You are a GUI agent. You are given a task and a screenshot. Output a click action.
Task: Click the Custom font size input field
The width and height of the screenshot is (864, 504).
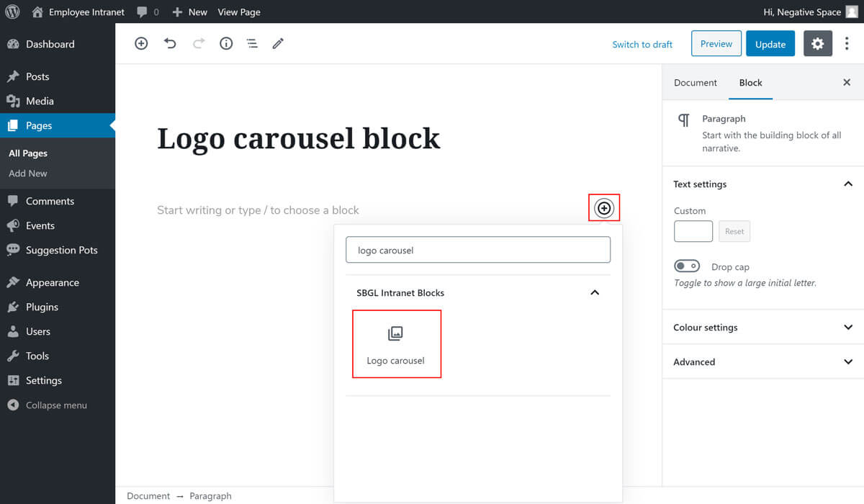click(x=693, y=231)
